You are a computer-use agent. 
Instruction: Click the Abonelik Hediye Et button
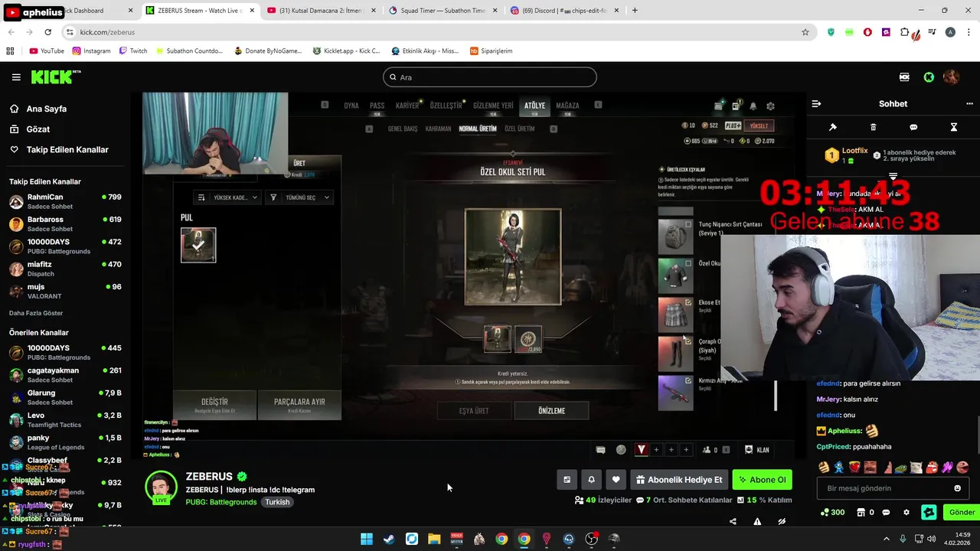point(678,480)
